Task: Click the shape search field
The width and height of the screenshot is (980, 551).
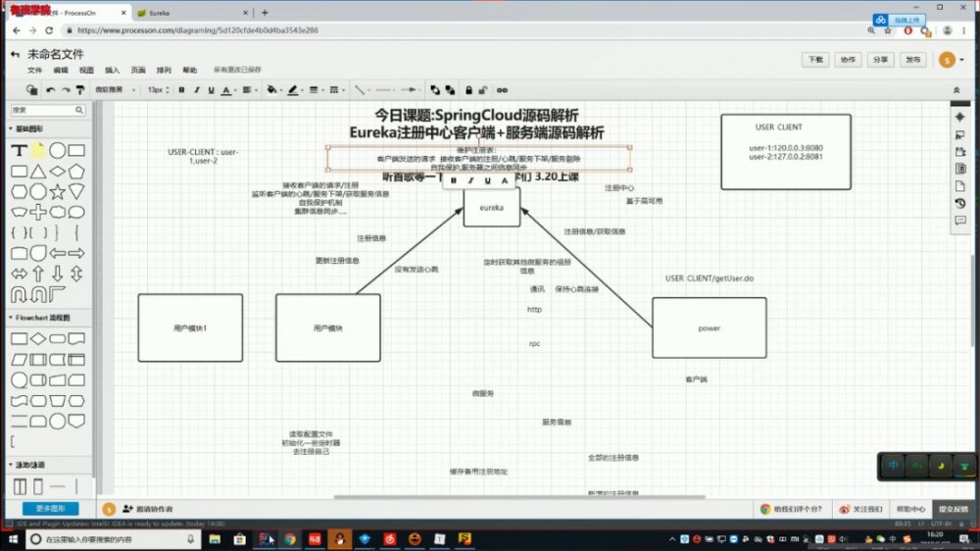Action: pyautogui.click(x=47, y=110)
